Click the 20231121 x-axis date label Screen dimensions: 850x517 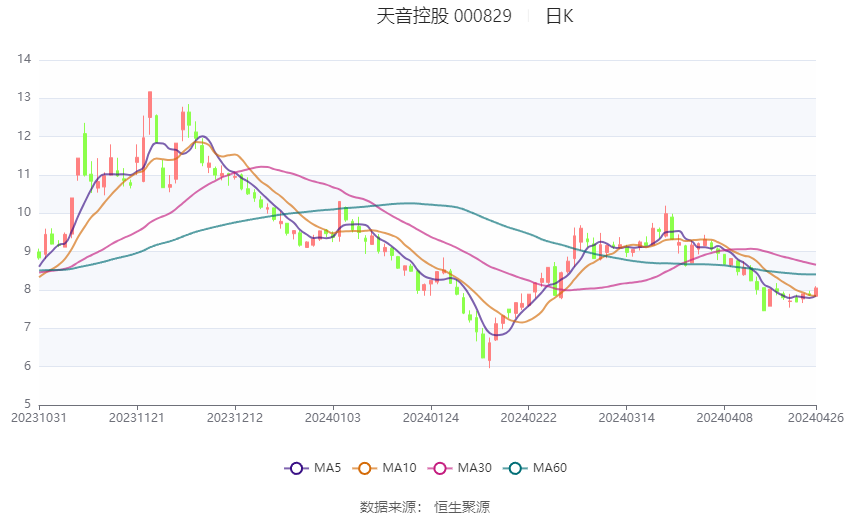click(x=137, y=418)
